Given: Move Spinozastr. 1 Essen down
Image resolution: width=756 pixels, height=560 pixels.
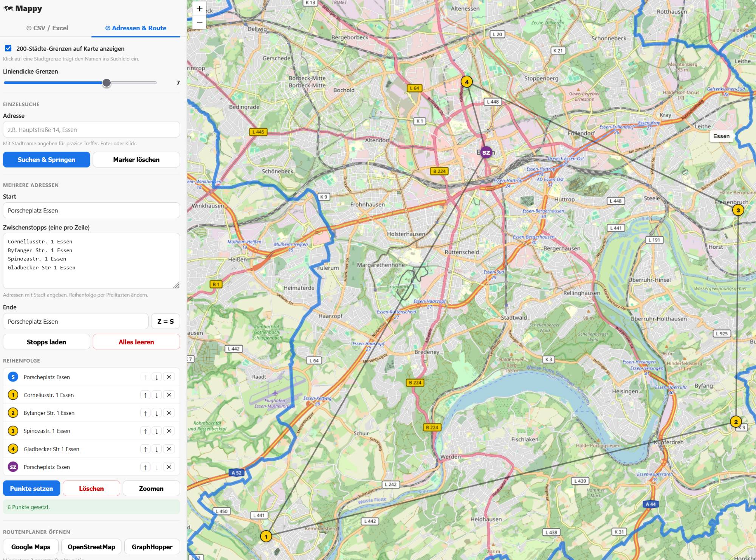Looking at the screenshot, I should click(x=157, y=431).
